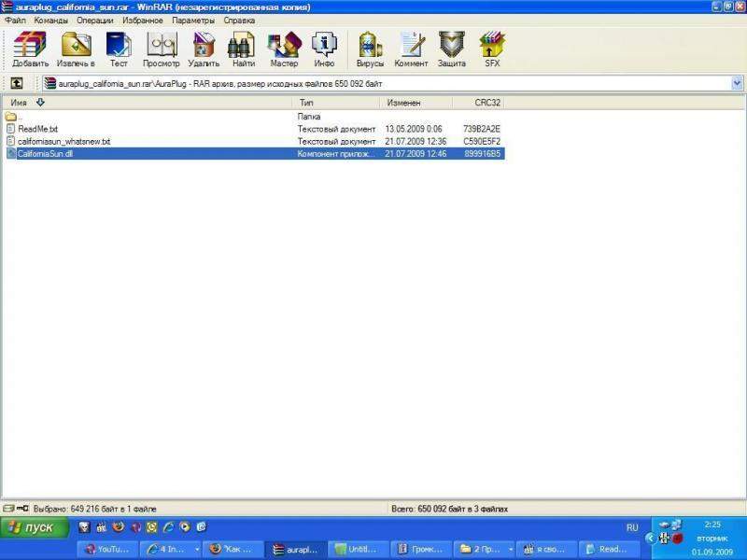Viewport: 747px width, 560px height.
Task: Sort by the Имя column header
Action: point(148,103)
